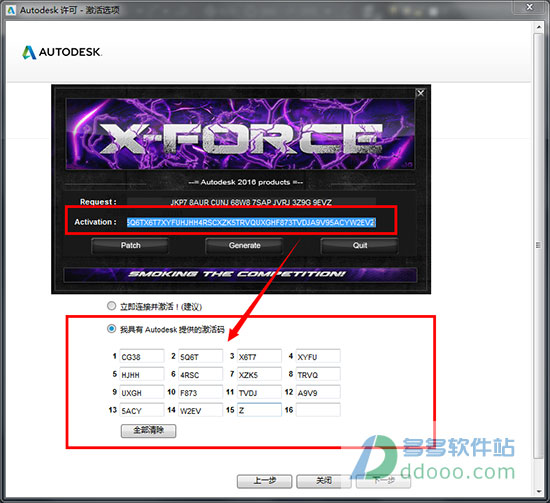Click field 4 containing XYFU
The width and height of the screenshot is (550, 503).
click(318, 356)
